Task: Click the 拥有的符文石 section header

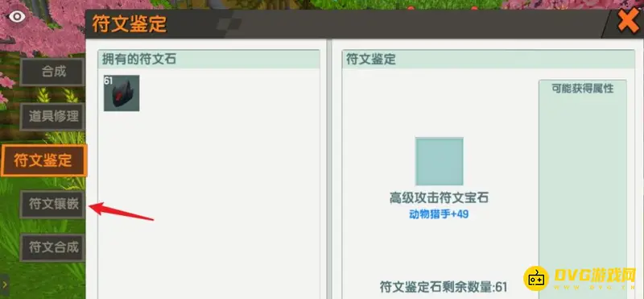Action: pos(208,59)
